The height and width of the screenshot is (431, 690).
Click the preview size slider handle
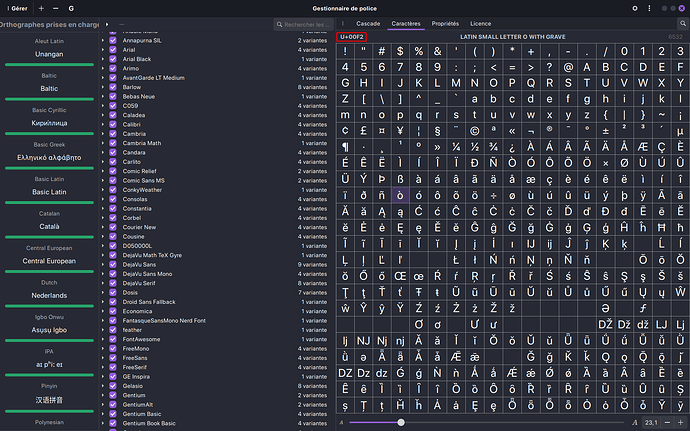pos(401,423)
